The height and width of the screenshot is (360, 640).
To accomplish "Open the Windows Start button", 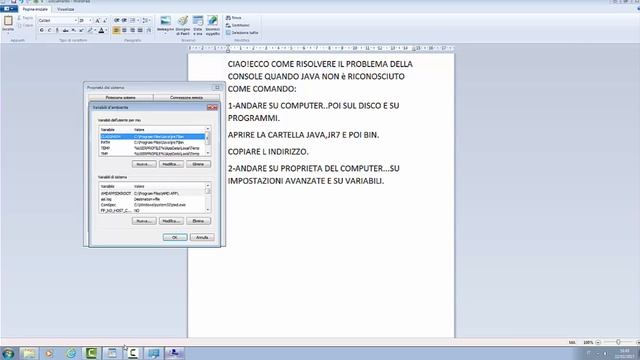I will 8,353.
